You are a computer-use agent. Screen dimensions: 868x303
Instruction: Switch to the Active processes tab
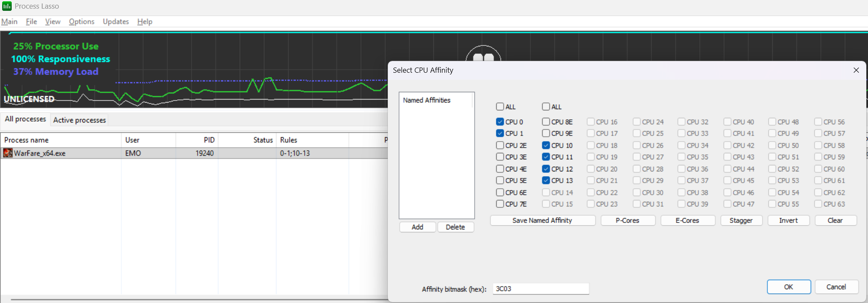click(79, 120)
